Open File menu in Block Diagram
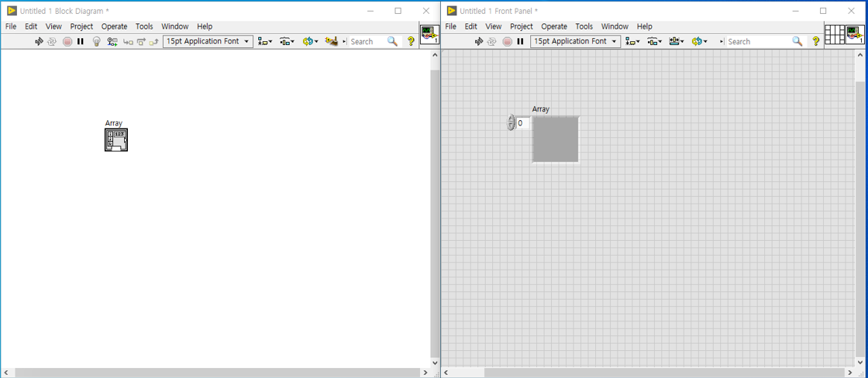The height and width of the screenshot is (378, 868). click(11, 26)
